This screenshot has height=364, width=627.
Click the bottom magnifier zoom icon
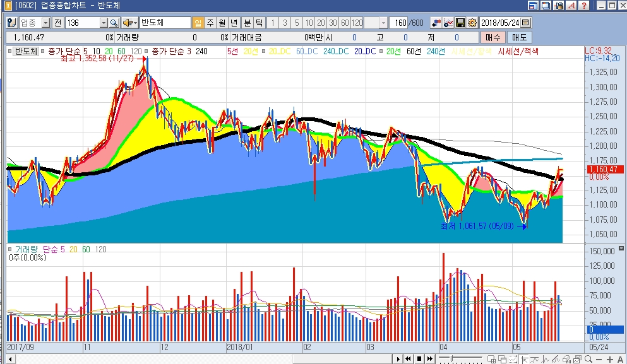coord(588,359)
